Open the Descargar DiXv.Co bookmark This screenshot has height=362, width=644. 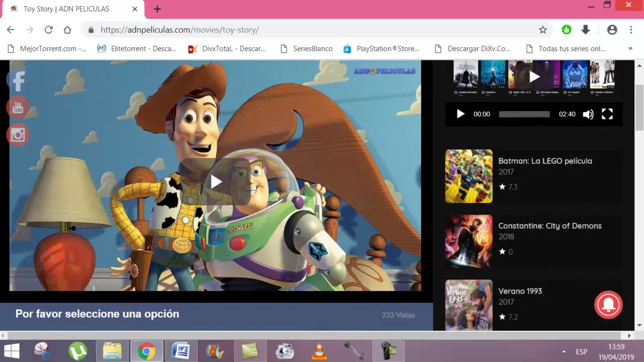(472, 49)
